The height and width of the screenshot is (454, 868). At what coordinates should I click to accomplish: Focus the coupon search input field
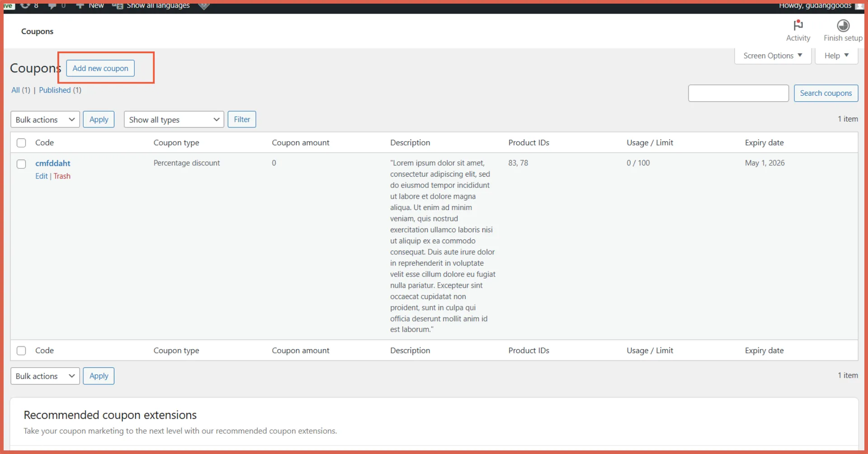738,93
